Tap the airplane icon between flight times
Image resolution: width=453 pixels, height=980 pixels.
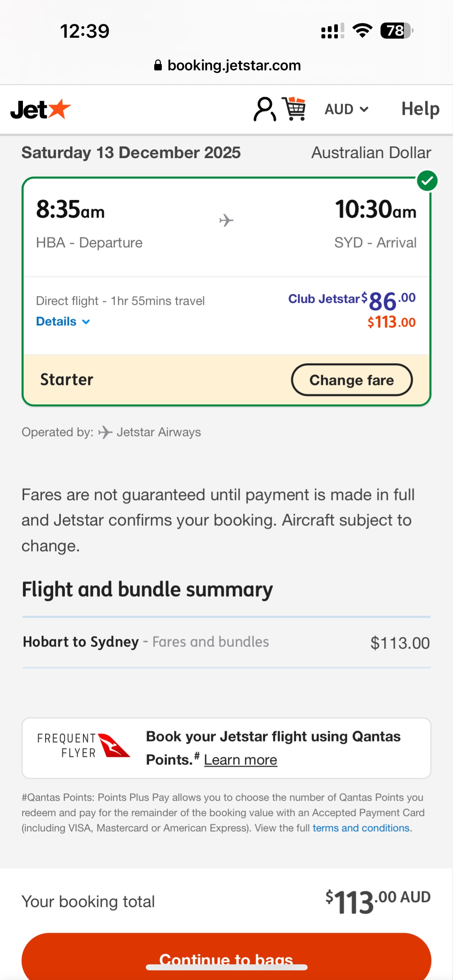click(226, 220)
